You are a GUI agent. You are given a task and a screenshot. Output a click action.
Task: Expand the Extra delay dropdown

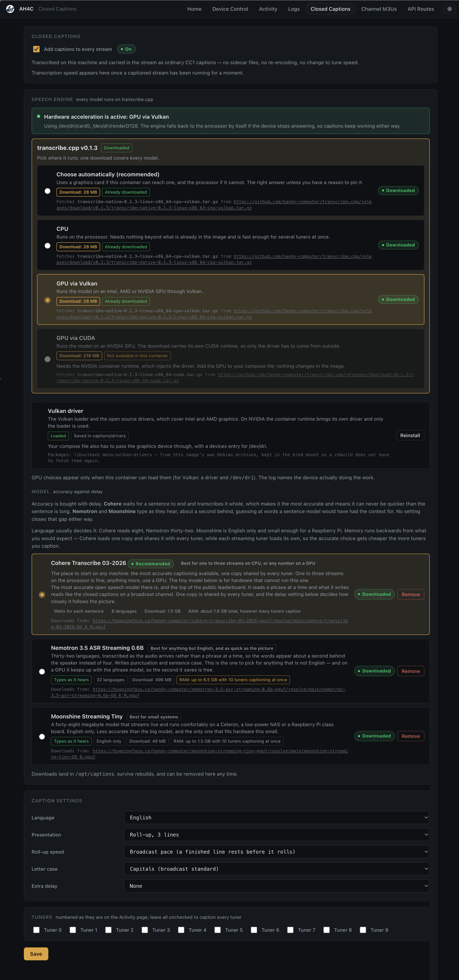click(x=277, y=886)
